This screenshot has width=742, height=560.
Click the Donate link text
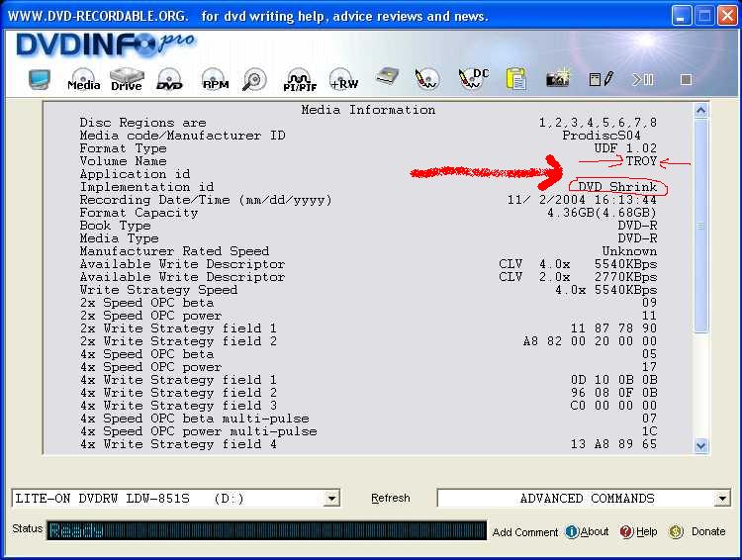point(708,531)
